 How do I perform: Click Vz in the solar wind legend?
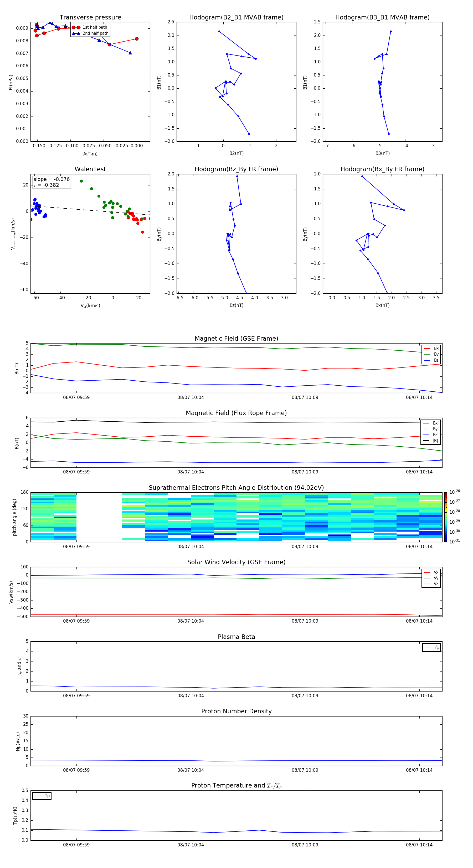coord(431,584)
